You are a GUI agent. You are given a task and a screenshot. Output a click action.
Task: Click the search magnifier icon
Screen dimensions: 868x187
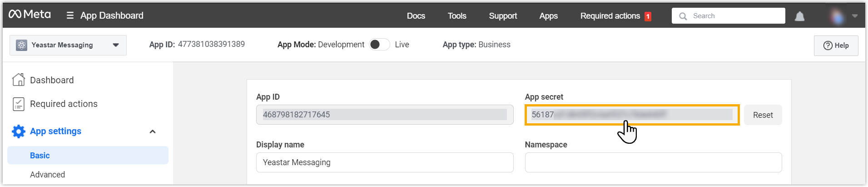[x=683, y=16]
